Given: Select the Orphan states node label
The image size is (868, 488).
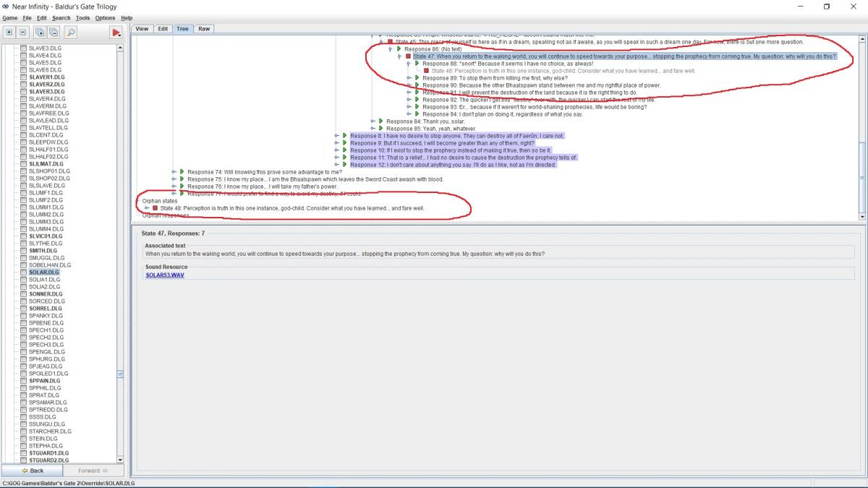Looking at the screenshot, I should [x=160, y=201].
